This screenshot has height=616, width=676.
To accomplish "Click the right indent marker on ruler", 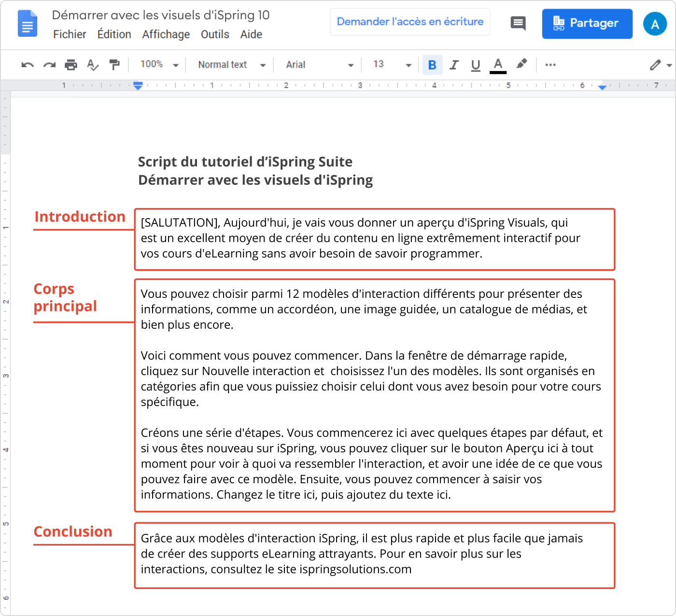I will 602,87.
